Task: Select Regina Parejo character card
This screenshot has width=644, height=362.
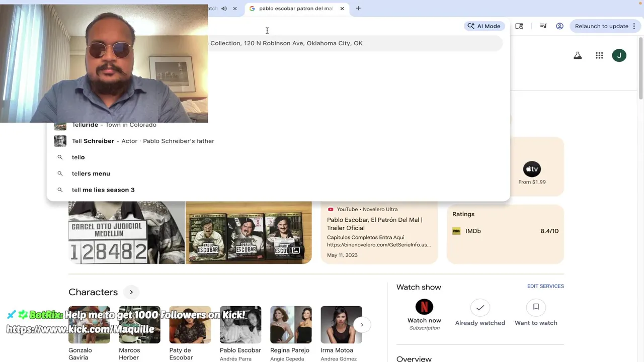Action: point(291,333)
